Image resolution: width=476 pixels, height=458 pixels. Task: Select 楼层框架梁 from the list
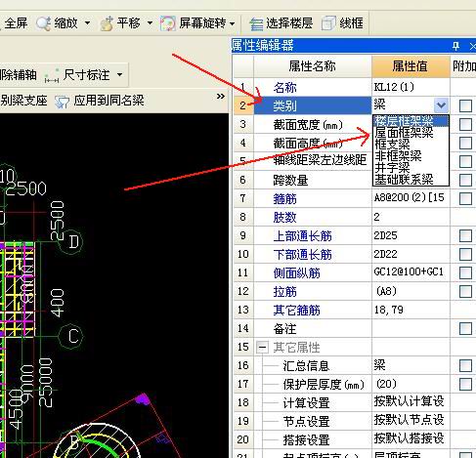pyautogui.click(x=411, y=121)
